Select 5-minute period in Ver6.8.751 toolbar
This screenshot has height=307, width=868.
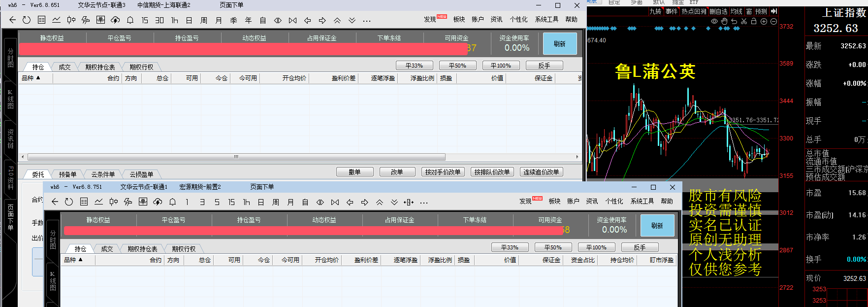[x=217, y=202]
